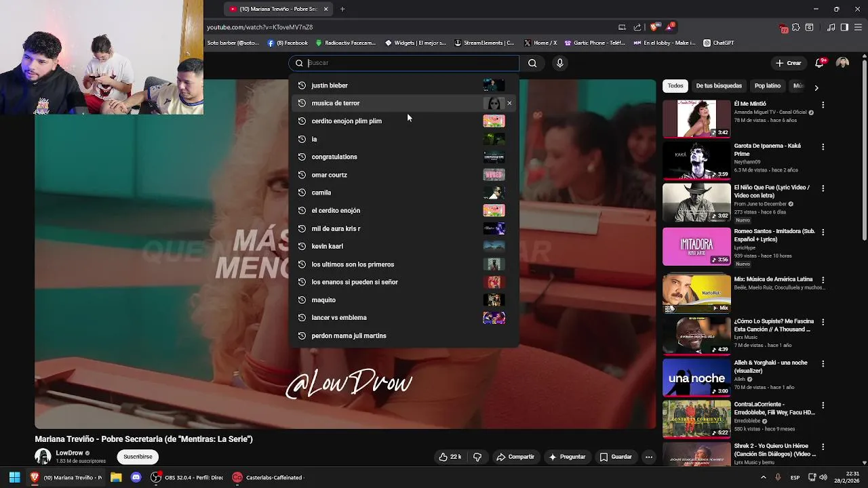The height and width of the screenshot is (488, 868).
Task: Choose 'cerdito enojon plim plim' suggestion
Action: click(x=404, y=121)
